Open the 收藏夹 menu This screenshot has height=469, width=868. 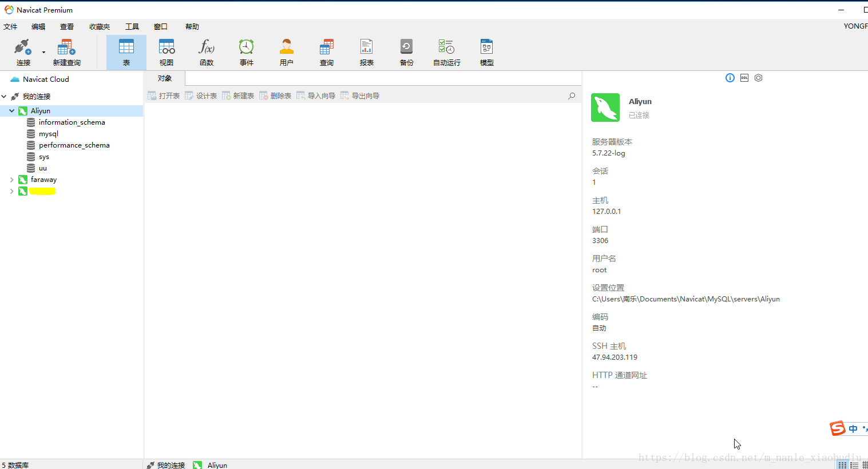[x=100, y=26]
